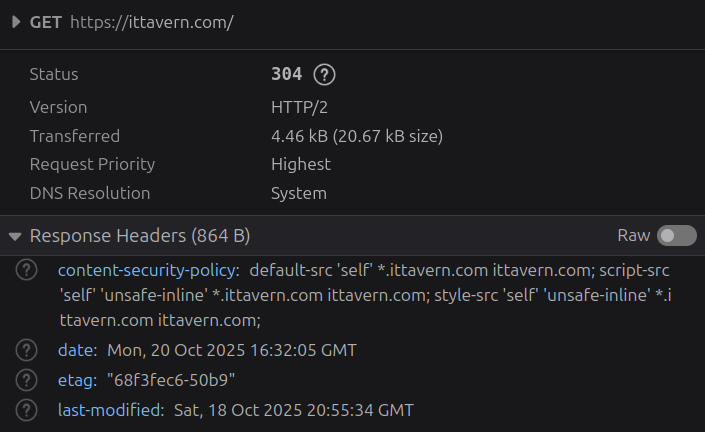The width and height of the screenshot is (705, 432).
Task: Click the System DNS resolution value
Action: click(x=298, y=193)
